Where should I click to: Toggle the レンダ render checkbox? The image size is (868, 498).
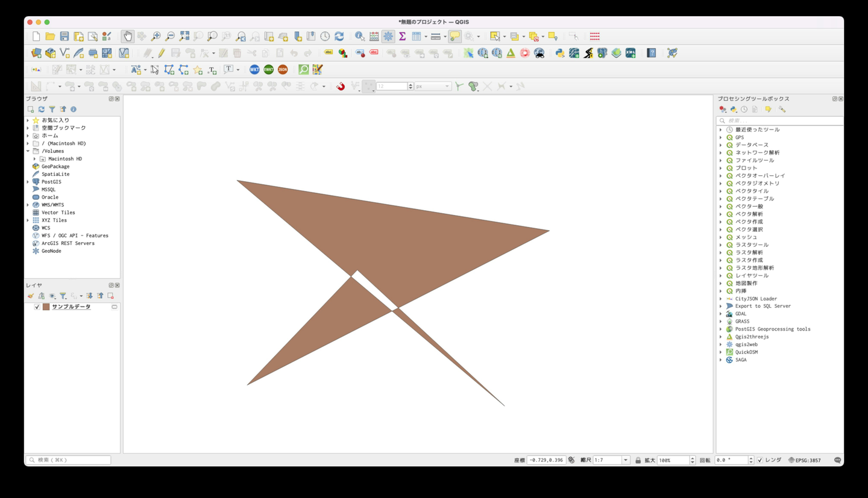(759, 460)
